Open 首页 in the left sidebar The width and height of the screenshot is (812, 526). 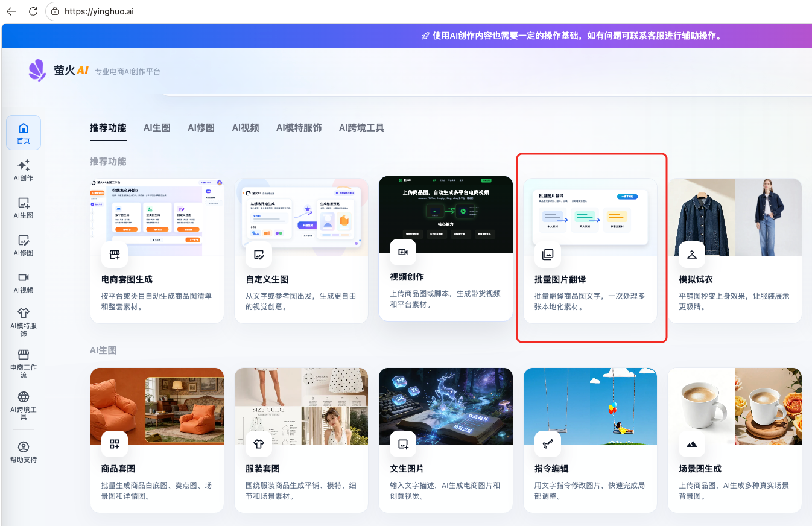(24, 133)
